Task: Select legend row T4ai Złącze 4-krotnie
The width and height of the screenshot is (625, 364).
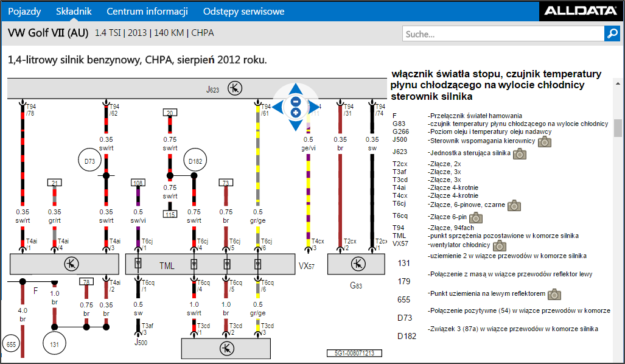Action: pyautogui.click(x=435, y=187)
